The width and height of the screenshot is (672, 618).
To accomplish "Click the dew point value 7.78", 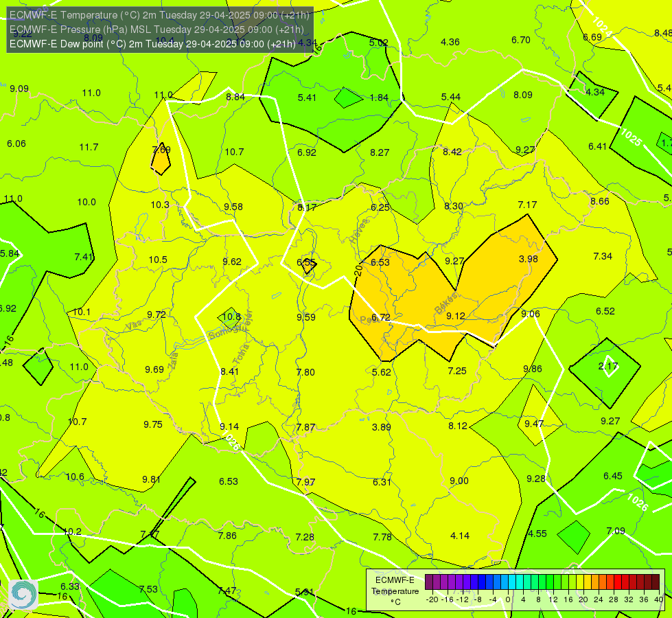I will (382, 537).
